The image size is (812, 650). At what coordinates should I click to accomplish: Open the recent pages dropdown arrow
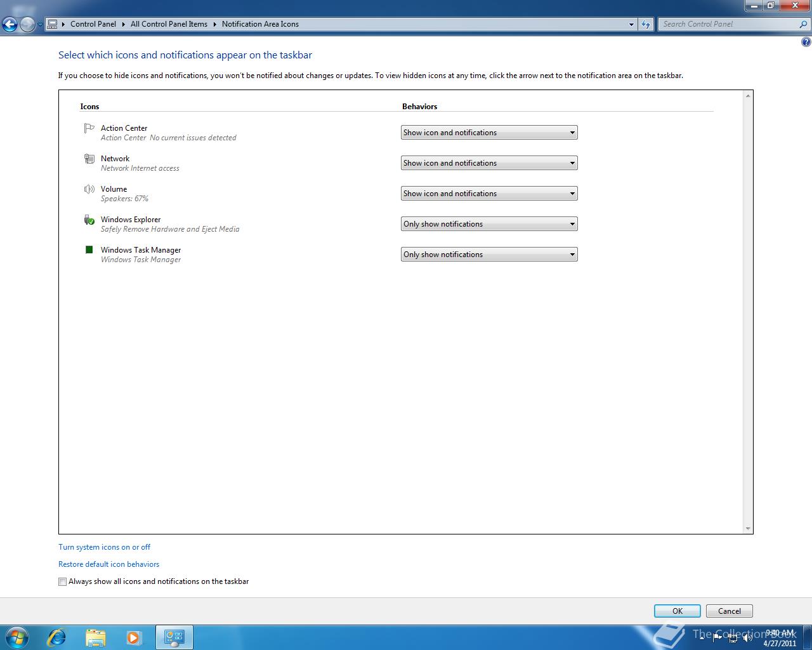point(40,24)
